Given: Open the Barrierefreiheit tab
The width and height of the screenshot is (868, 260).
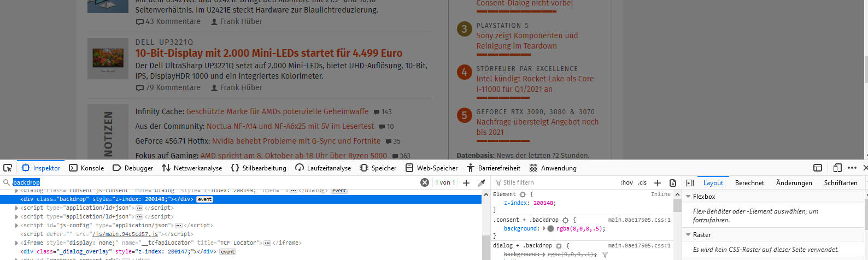Looking at the screenshot, I should tap(493, 168).
